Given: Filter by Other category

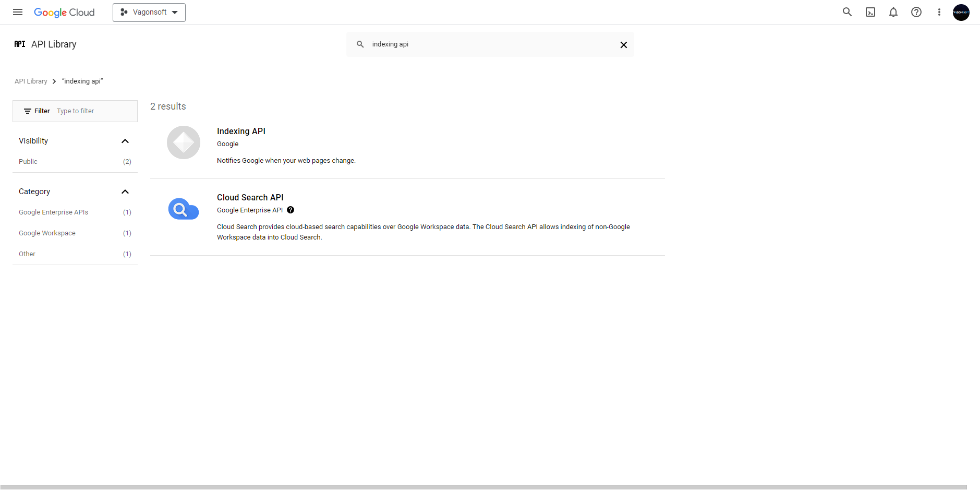Looking at the screenshot, I should tap(75, 254).
